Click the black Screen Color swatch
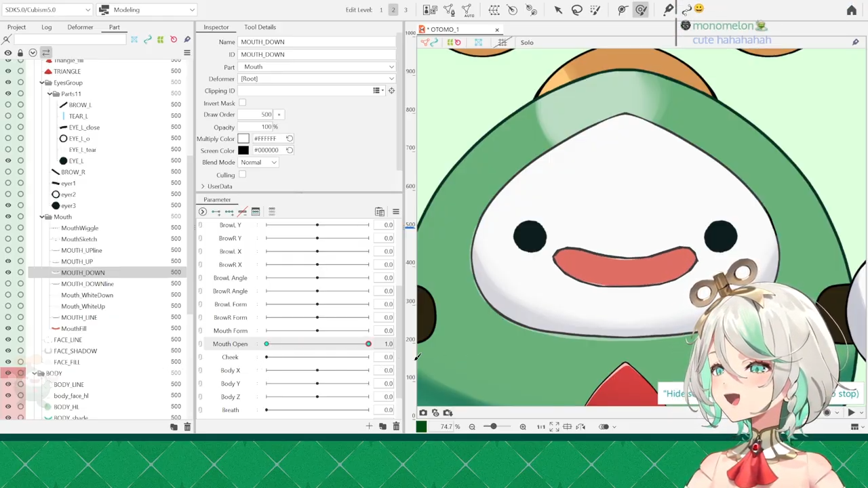Image resolution: width=868 pixels, height=488 pixels. (243, 150)
